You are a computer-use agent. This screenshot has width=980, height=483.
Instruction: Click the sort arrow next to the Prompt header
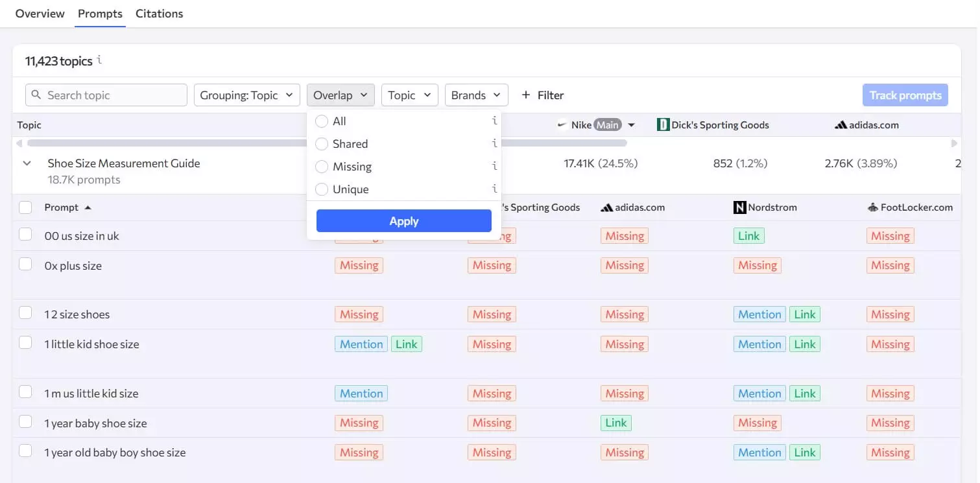(88, 207)
